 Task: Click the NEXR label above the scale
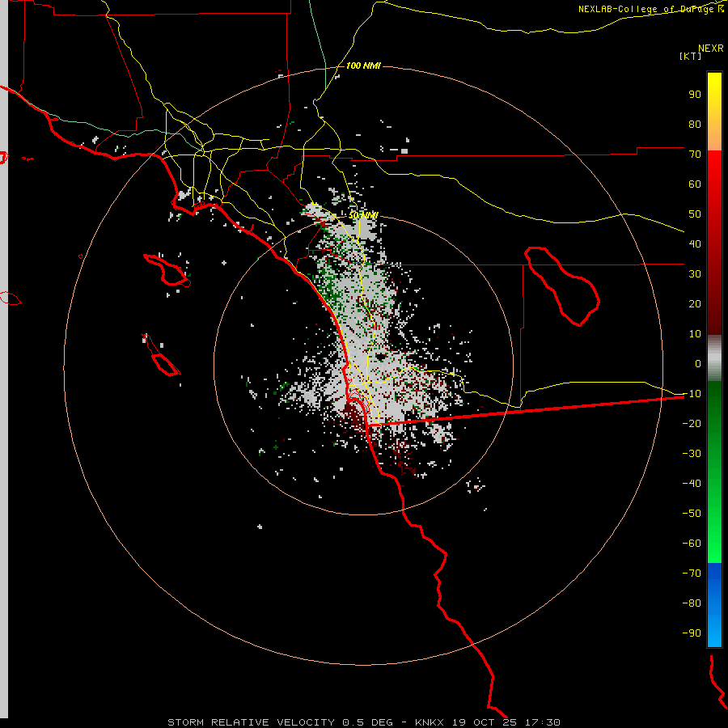tap(710, 49)
